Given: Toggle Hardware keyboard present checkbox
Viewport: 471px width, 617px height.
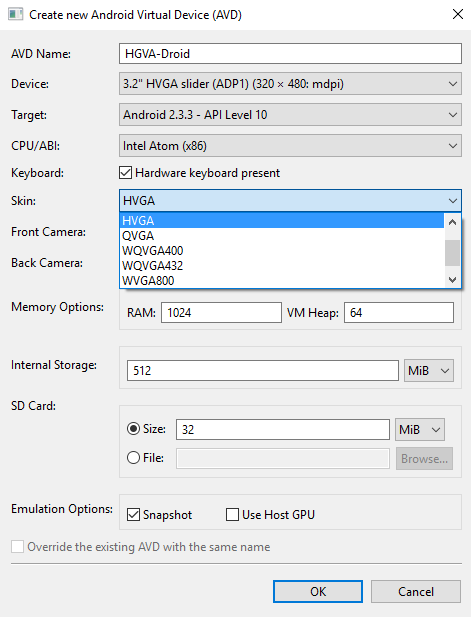Looking at the screenshot, I should [126, 173].
